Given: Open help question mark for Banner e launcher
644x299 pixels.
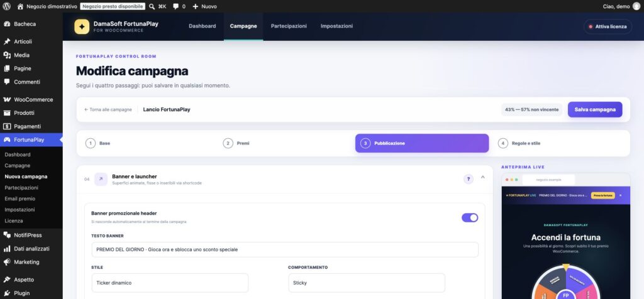Looking at the screenshot, I should coord(468,179).
